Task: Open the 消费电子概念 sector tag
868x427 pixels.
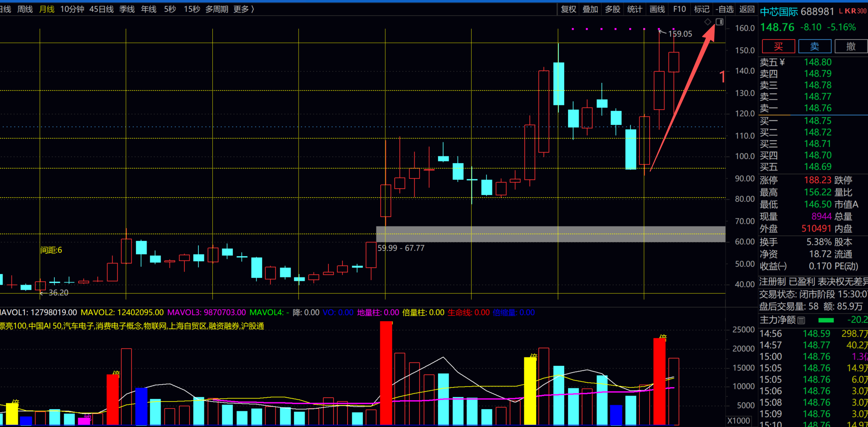Action: [x=119, y=326]
